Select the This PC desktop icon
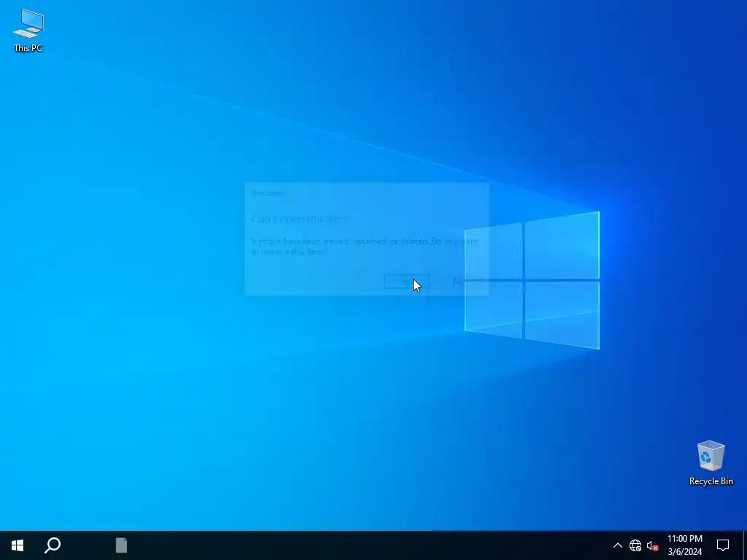 (28, 30)
